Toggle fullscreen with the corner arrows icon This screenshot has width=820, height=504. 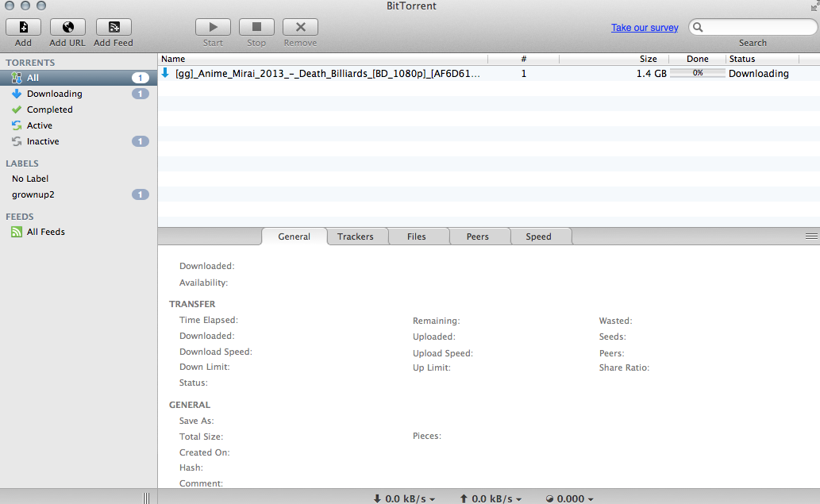814,6
